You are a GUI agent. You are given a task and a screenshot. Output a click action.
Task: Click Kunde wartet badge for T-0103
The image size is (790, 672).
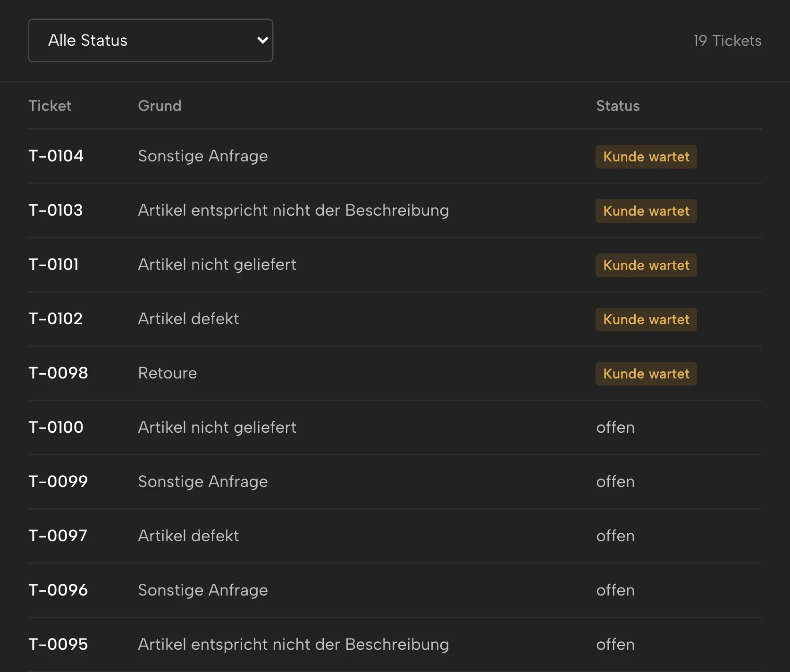(x=646, y=211)
